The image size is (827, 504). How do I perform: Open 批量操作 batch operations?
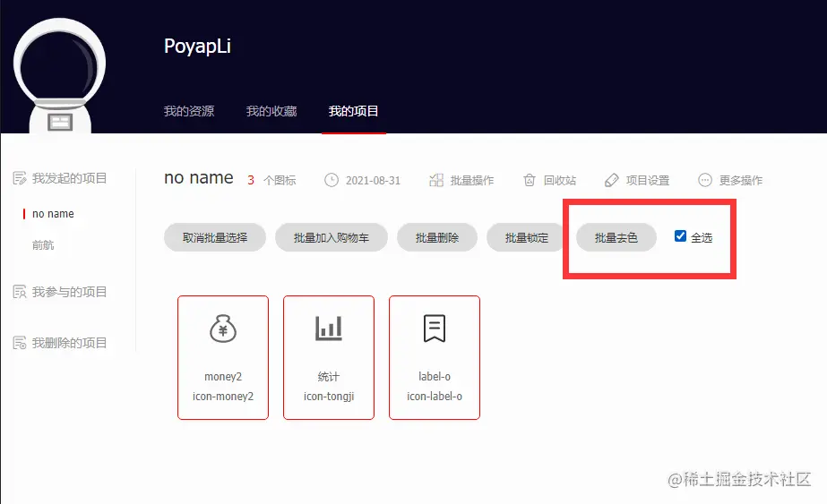click(x=472, y=180)
